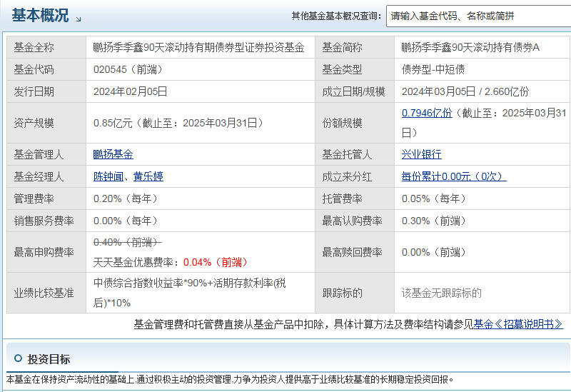Click the circle icon beside 投资目标
This screenshot has width=571, height=392.
(18, 358)
